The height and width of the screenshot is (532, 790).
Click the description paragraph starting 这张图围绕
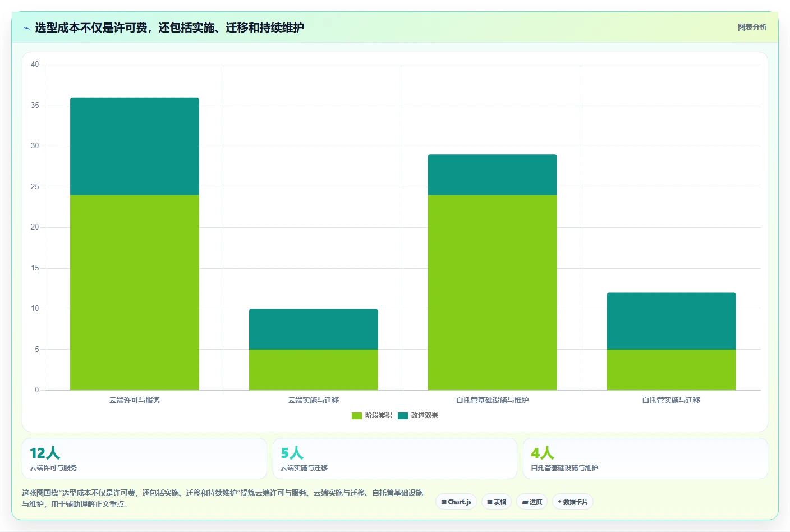tap(223, 498)
